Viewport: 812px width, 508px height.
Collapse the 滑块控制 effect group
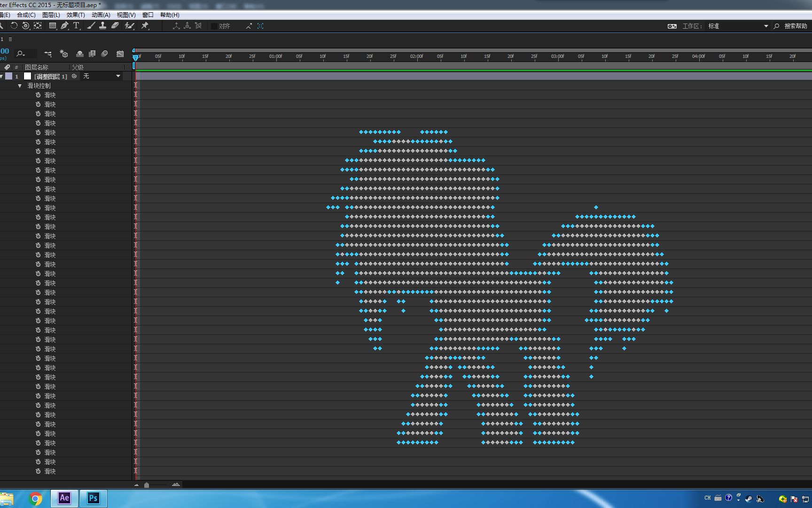point(20,86)
